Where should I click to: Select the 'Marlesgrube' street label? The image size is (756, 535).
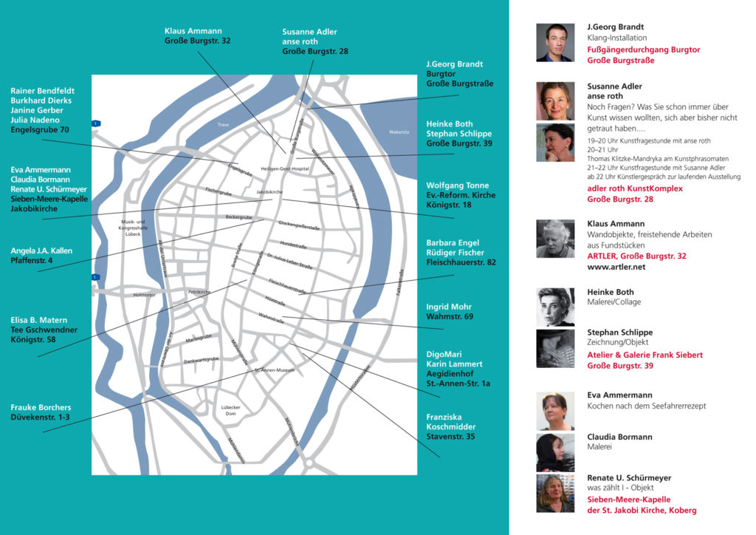[x=199, y=338]
